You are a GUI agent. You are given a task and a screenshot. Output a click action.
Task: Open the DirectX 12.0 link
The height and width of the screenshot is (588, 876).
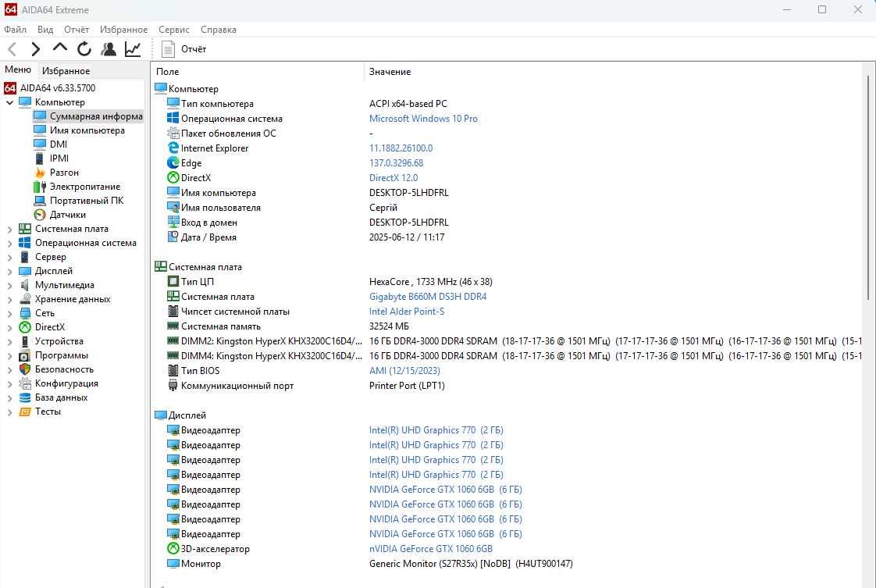tap(393, 178)
